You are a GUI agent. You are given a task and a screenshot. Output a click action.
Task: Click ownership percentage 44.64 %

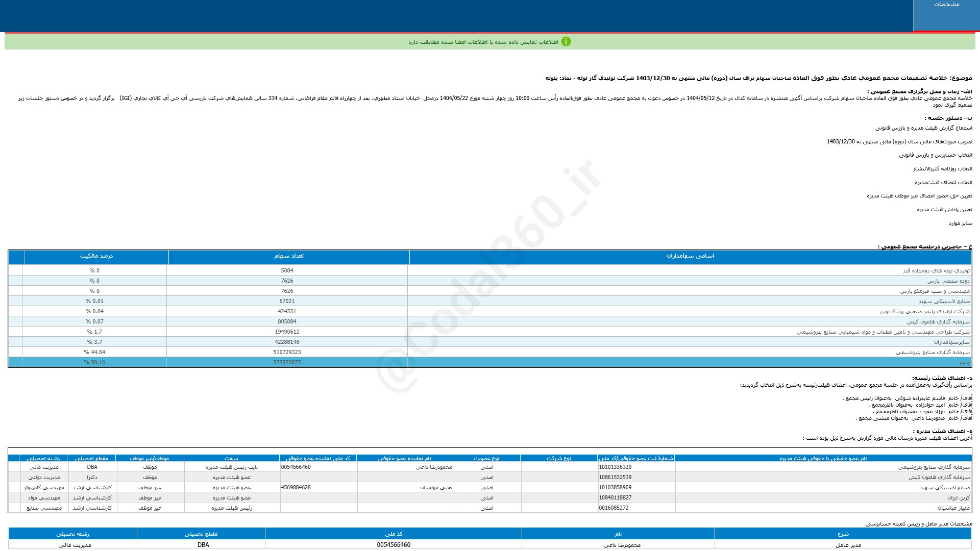(x=94, y=353)
